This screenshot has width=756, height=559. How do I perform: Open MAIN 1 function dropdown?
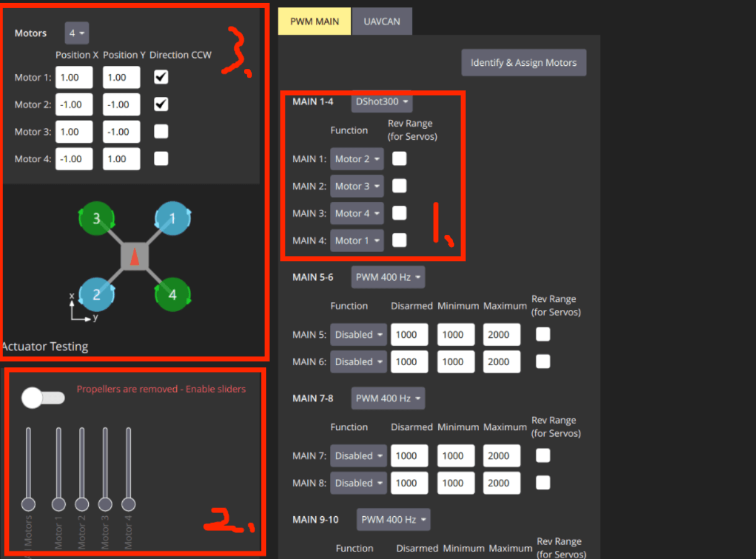(357, 159)
